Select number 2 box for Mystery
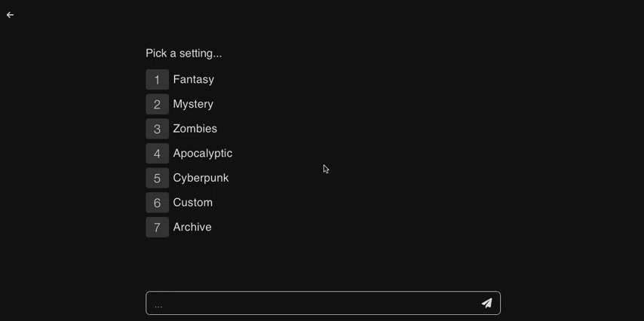The width and height of the screenshot is (644, 321). coord(158,104)
